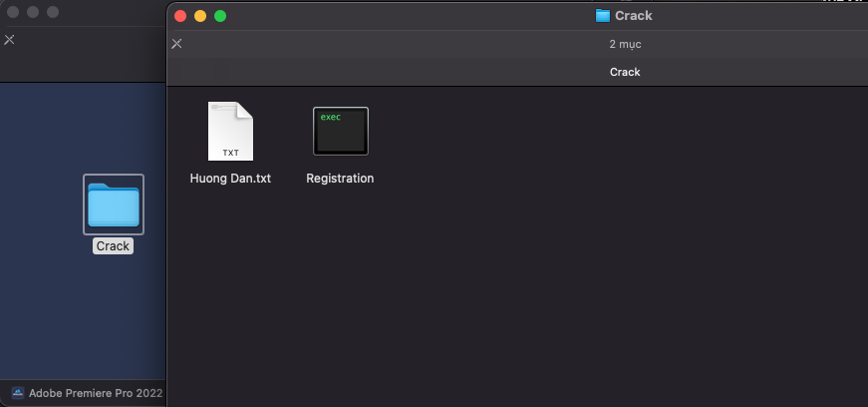Viewport: 868px width, 407px height.
Task: Click the "2 mục" item count text
Action: 625,44
